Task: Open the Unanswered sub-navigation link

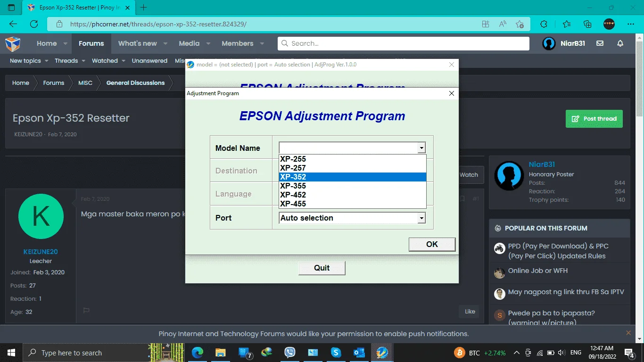Action: tap(149, 61)
